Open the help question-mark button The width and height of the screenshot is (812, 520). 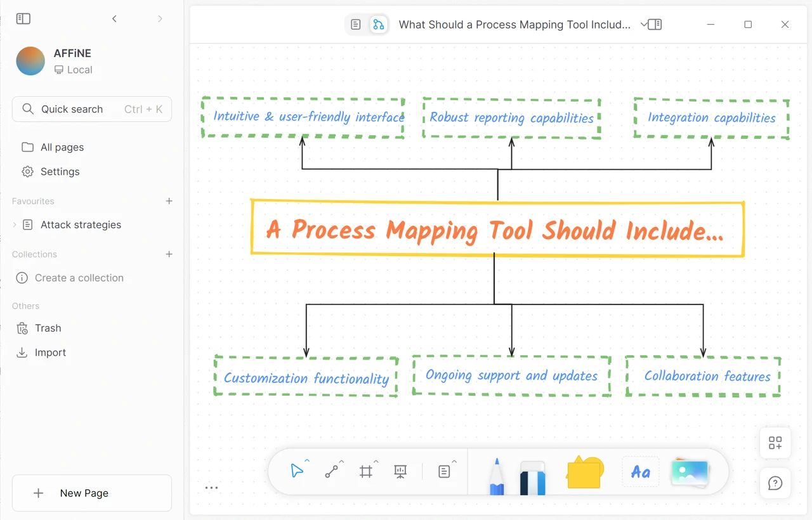pos(775,483)
